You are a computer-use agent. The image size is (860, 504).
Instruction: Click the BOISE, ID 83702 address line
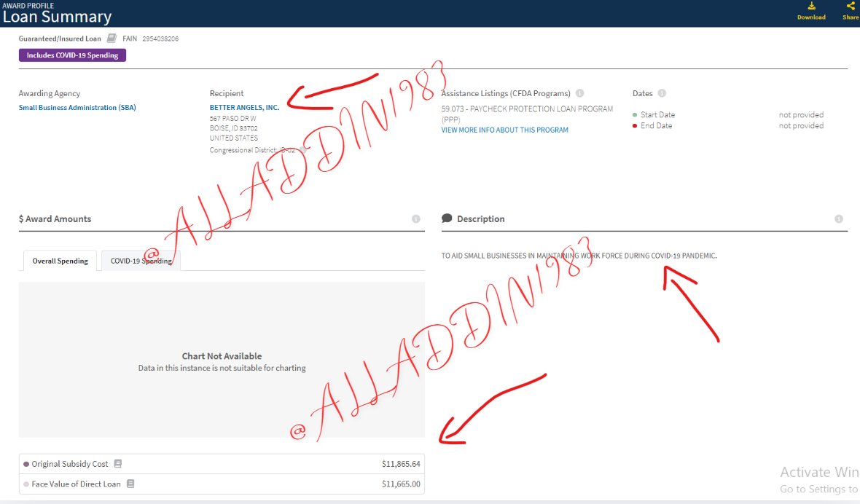click(x=233, y=127)
